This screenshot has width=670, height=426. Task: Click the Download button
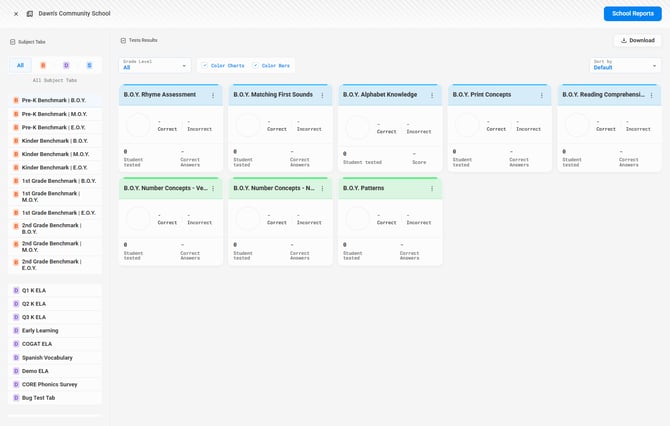[x=637, y=41]
